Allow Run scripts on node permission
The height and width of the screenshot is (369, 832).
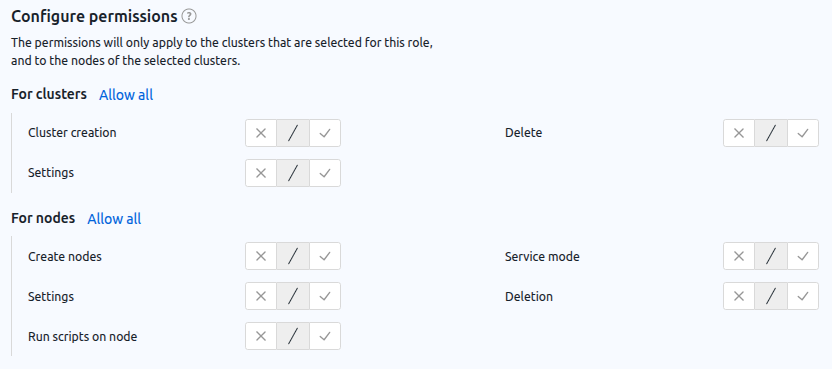point(325,336)
